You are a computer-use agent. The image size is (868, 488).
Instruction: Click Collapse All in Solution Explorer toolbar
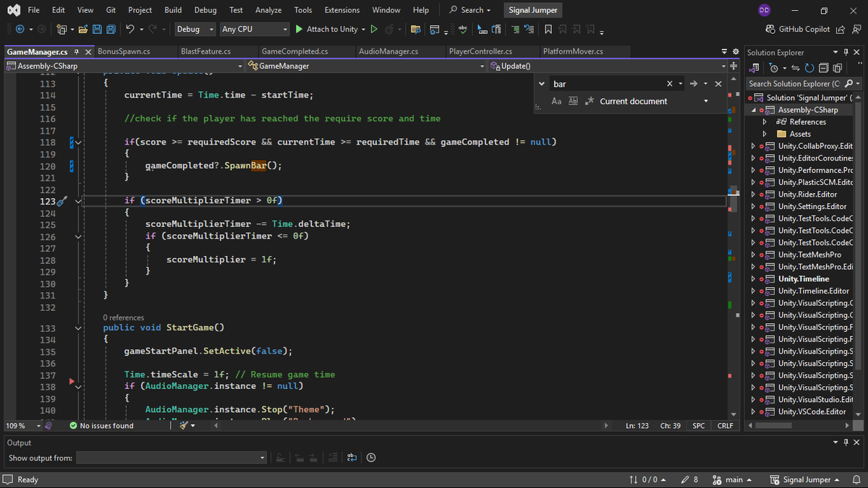[824, 68]
